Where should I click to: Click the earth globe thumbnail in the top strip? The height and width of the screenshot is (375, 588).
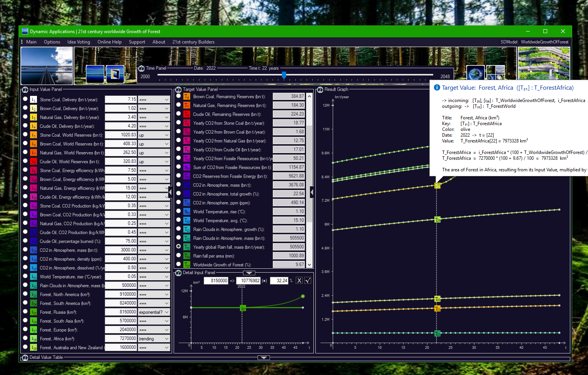tap(475, 73)
